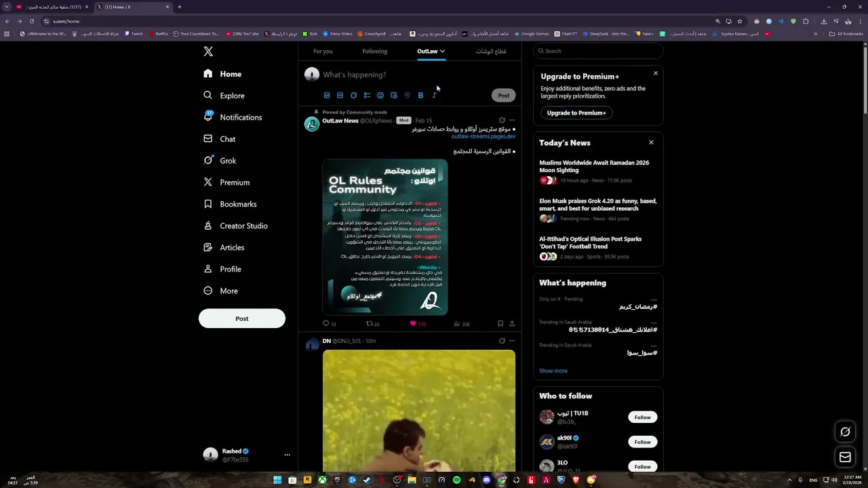
Task: Add a poll using the composer poll icon
Action: pos(367,96)
